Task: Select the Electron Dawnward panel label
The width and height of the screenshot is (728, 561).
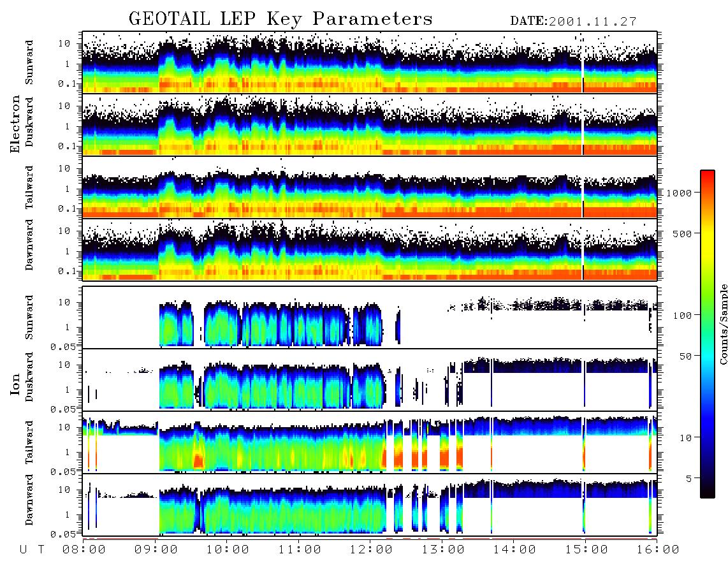Action: [x=29, y=245]
